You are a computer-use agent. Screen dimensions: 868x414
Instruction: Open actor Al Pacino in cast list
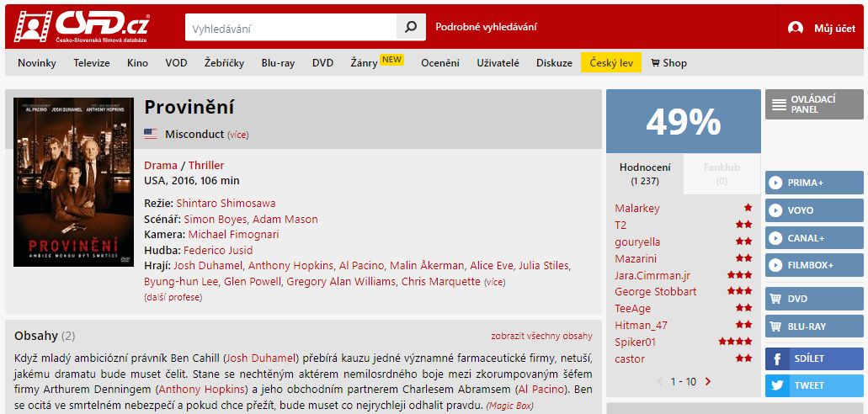(x=361, y=266)
